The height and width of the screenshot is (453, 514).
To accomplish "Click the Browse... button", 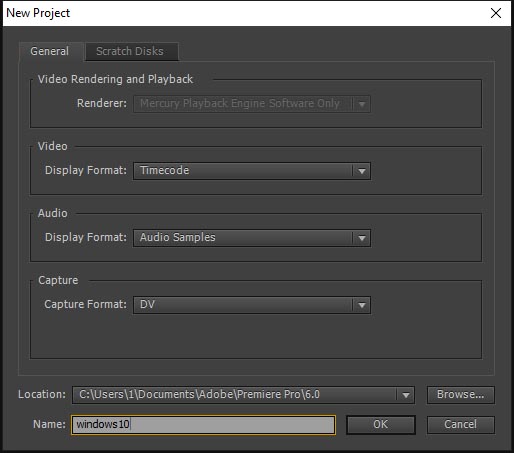I will click(x=461, y=395).
